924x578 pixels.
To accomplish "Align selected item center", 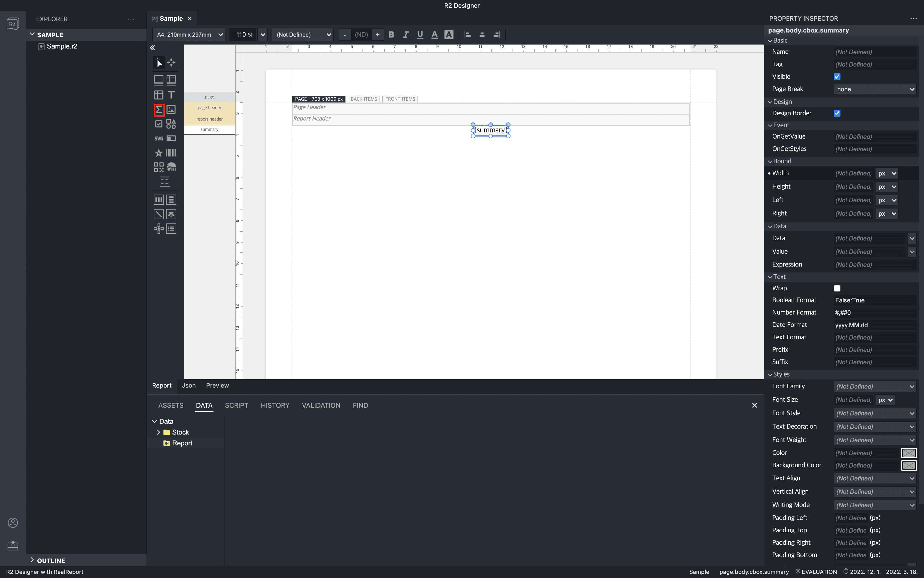I will (482, 34).
